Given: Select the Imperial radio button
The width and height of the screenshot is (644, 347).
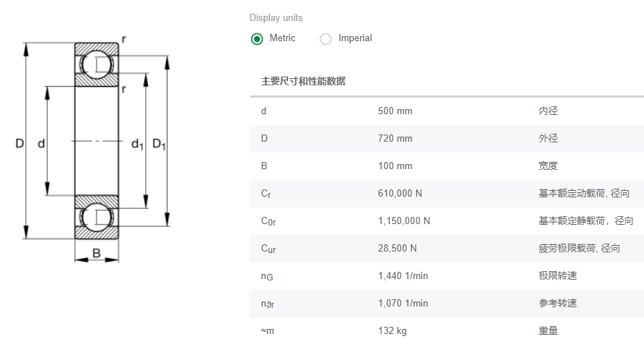Looking at the screenshot, I should pyautogui.click(x=326, y=38).
